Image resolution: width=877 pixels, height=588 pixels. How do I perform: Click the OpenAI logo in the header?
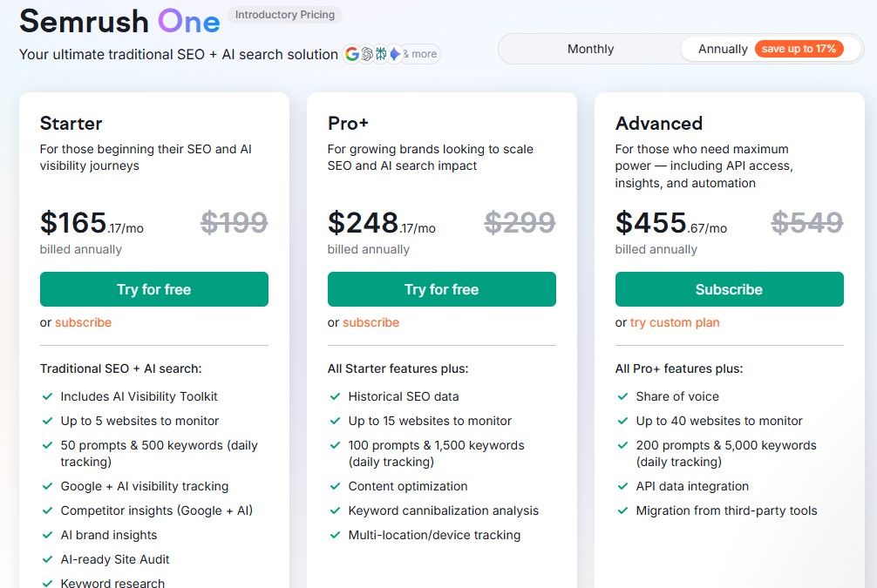(367, 54)
